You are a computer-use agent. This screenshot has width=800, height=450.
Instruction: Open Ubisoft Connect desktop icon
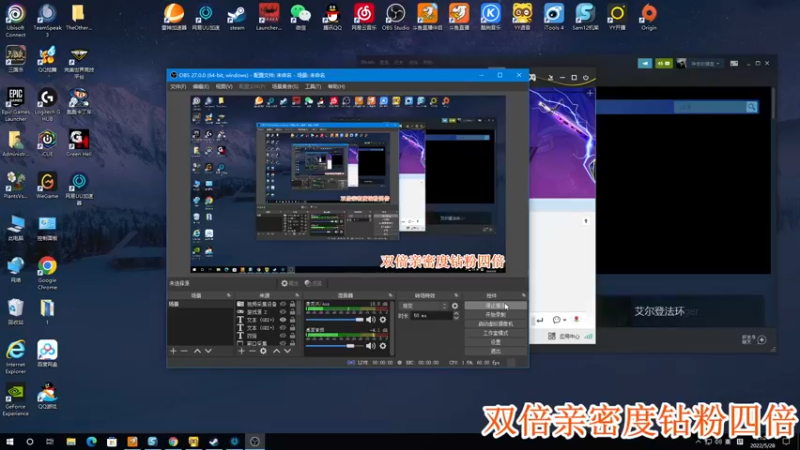pos(15,20)
